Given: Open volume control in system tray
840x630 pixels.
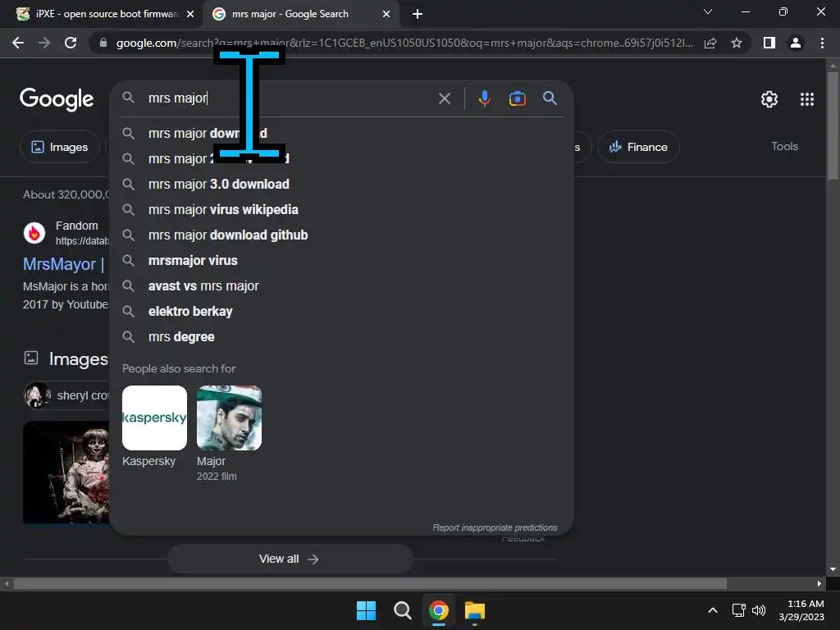Looking at the screenshot, I should click(x=759, y=610).
